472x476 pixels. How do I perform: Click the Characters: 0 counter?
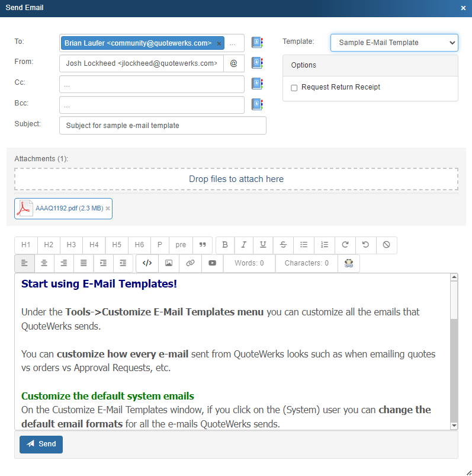307,263
